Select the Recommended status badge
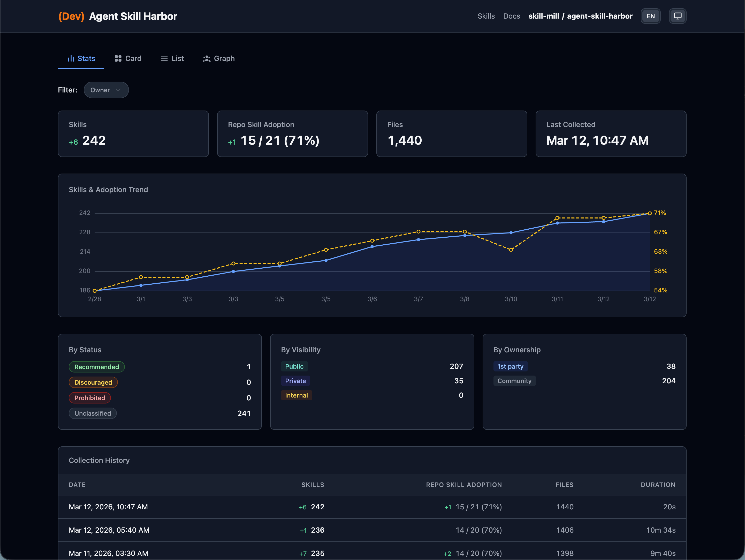Viewport: 745px width, 560px height. (x=97, y=367)
